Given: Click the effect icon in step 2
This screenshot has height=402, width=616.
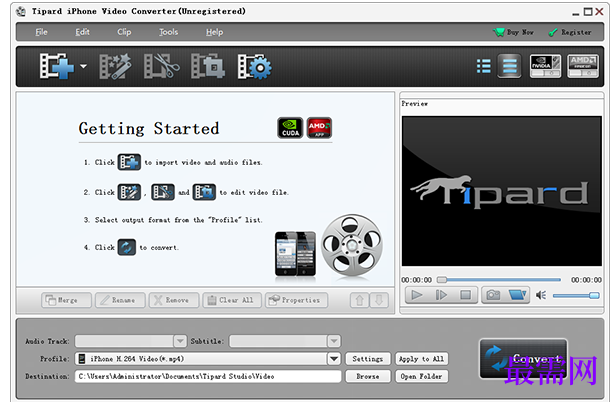Looking at the screenshot, I should [x=129, y=192].
